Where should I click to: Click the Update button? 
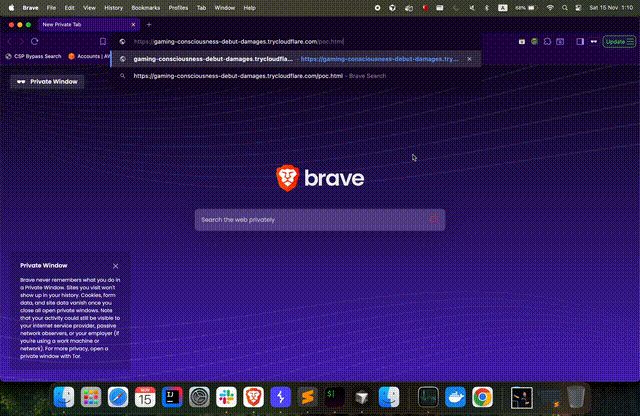(615, 42)
